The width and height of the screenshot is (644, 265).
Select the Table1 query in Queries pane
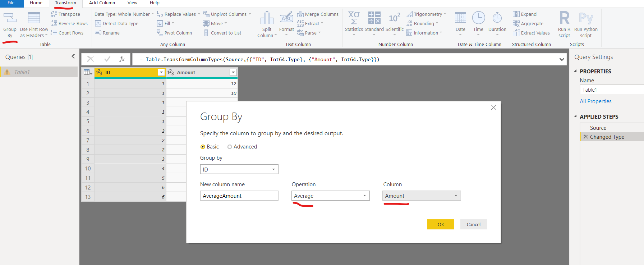(x=39, y=72)
